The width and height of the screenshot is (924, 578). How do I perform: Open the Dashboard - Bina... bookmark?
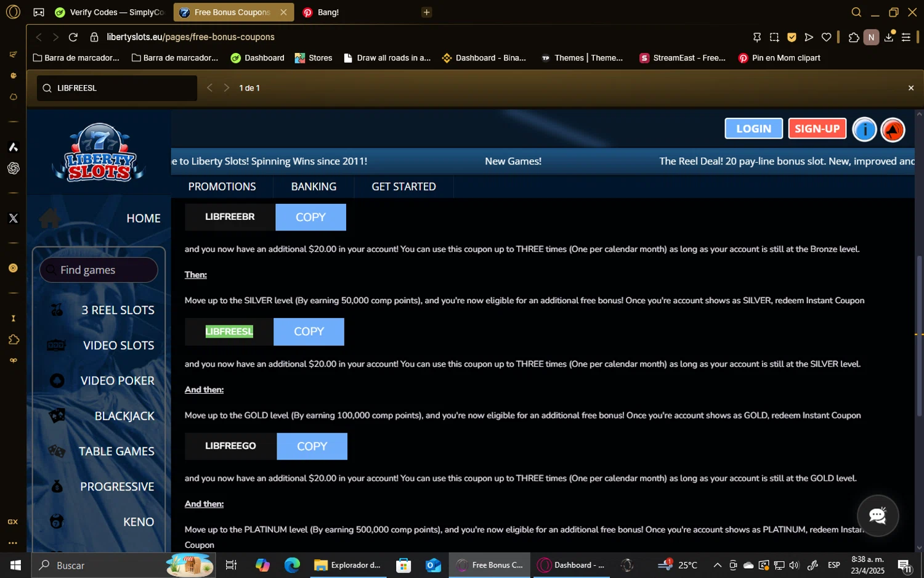(484, 58)
